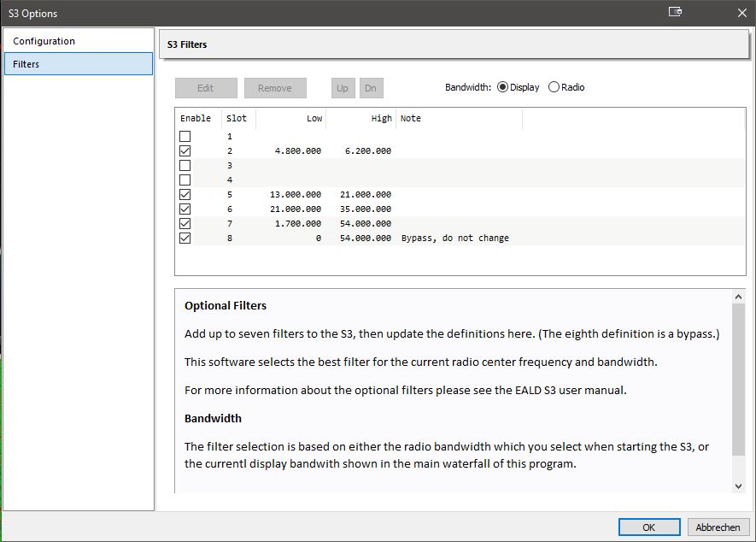Enable the slot 3 filter checkbox
756x542 pixels.
click(185, 166)
